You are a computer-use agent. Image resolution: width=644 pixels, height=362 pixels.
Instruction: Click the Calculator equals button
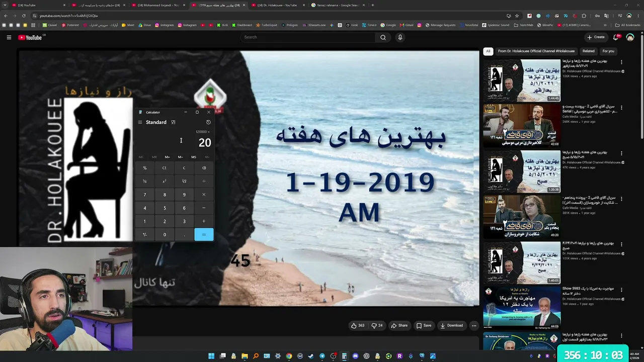click(x=204, y=234)
